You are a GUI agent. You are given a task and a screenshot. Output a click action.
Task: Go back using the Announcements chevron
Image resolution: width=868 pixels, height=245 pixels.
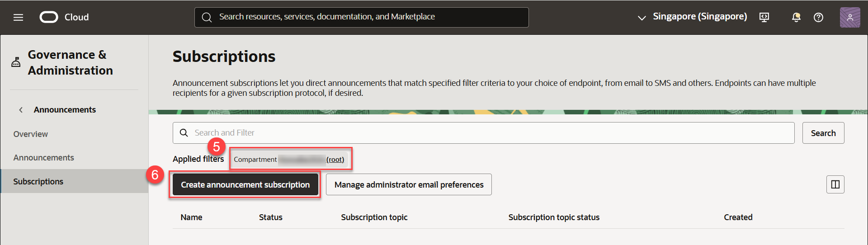click(x=21, y=110)
